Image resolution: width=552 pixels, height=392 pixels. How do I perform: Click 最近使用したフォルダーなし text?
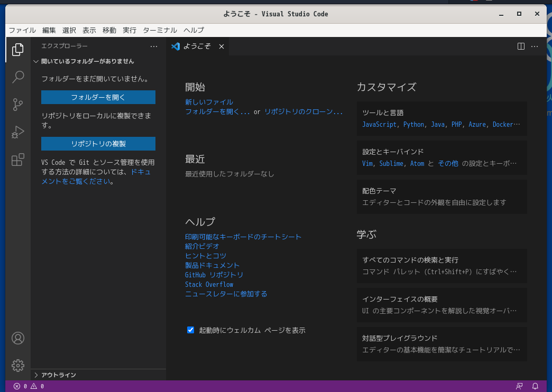point(229,174)
